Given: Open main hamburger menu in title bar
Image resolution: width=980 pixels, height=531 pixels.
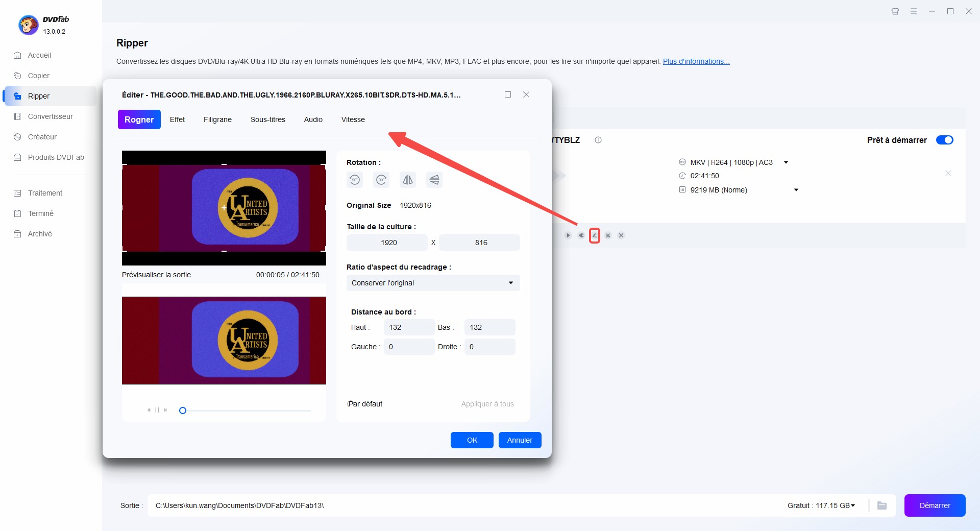Looking at the screenshot, I should click(x=914, y=11).
